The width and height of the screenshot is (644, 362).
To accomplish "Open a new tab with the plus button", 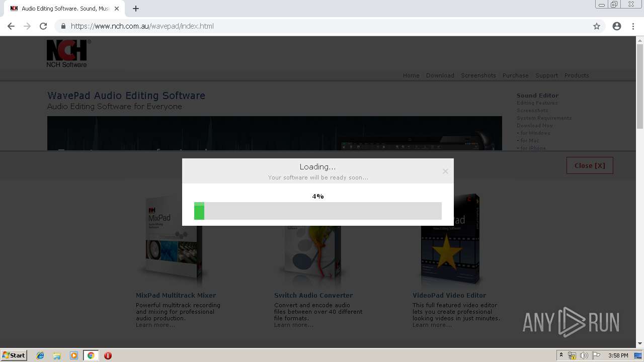I will tap(136, 9).
